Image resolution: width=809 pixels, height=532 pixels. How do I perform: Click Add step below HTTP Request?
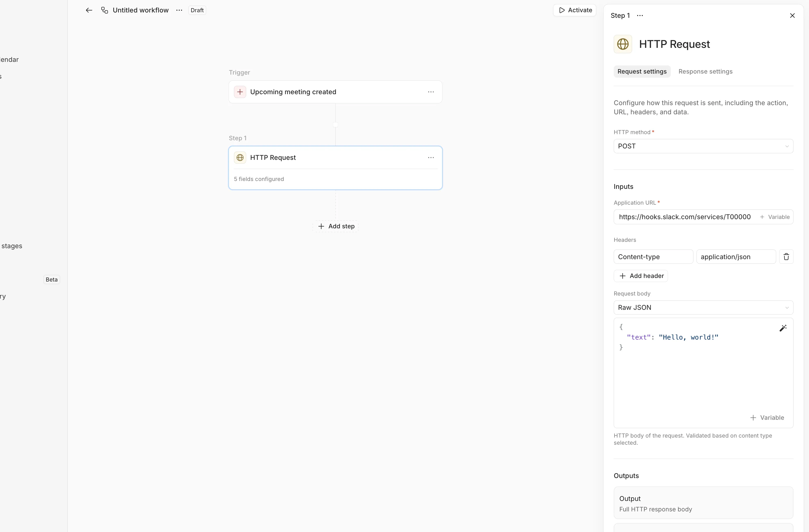336,226
